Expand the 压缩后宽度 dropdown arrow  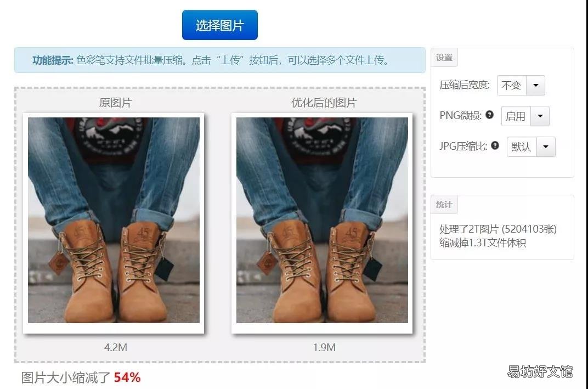pyautogui.click(x=535, y=85)
